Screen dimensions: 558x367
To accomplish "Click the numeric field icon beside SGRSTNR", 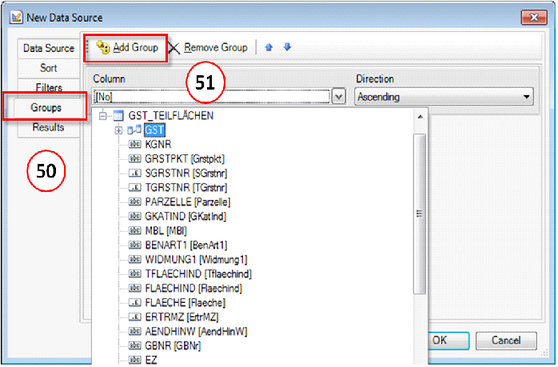I will coord(135,173).
